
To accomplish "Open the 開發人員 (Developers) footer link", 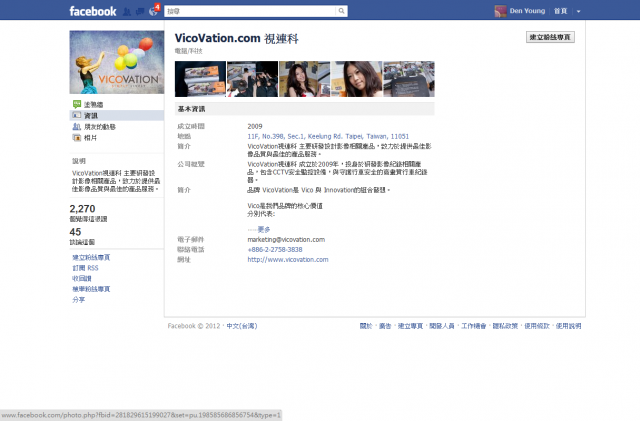I will (x=442, y=326).
